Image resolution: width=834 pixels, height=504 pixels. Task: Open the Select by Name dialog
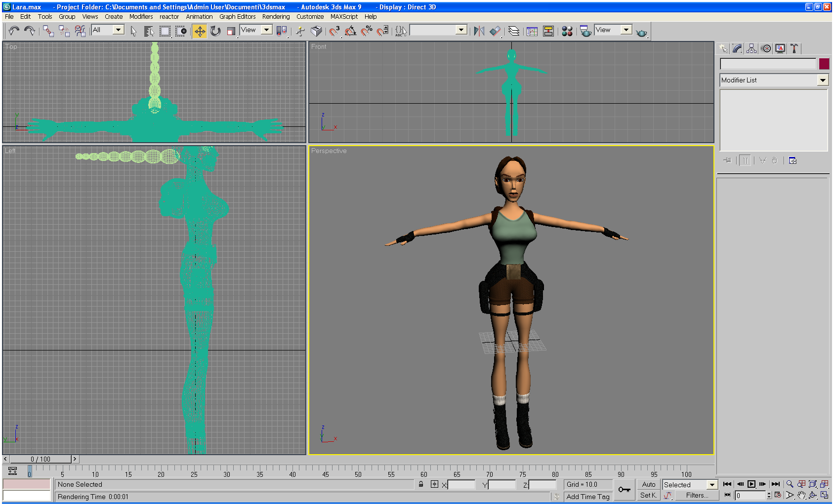click(x=149, y=31)
